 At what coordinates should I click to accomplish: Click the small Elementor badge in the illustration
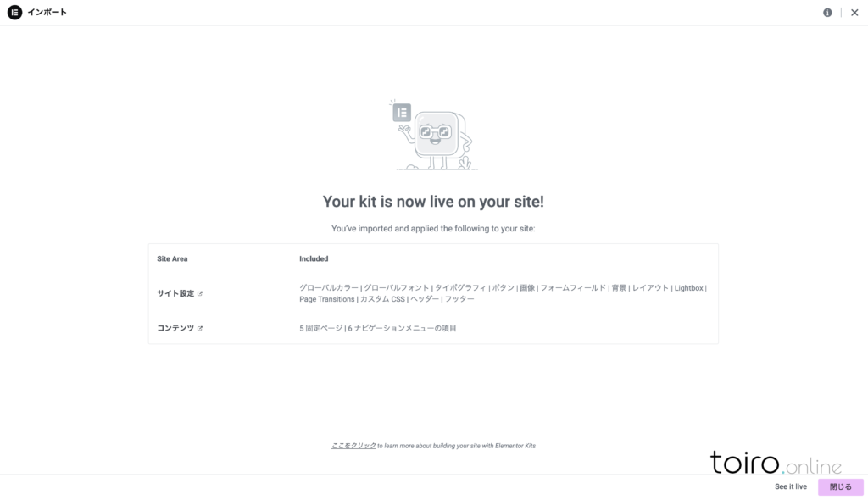point(402,112)
